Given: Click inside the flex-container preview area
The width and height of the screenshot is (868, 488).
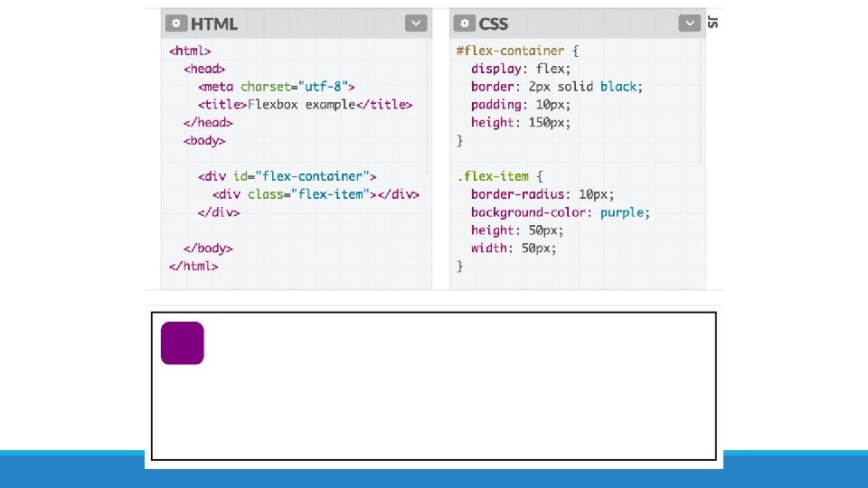Looking at the screenshot, I should tap(433, 386).
